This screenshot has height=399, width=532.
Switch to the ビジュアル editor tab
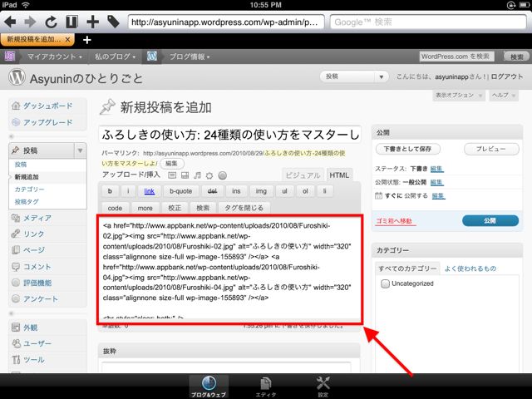point(303,175)
